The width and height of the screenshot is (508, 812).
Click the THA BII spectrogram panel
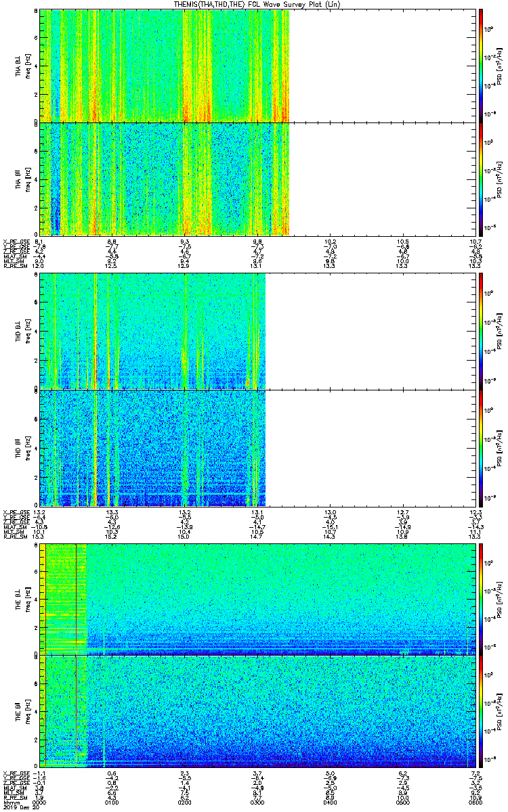(x=258, y=179)
